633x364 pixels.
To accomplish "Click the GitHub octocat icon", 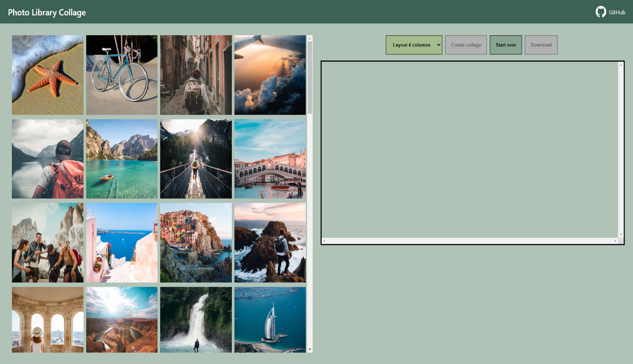I will pyautogui.click(x=601, y=12).
